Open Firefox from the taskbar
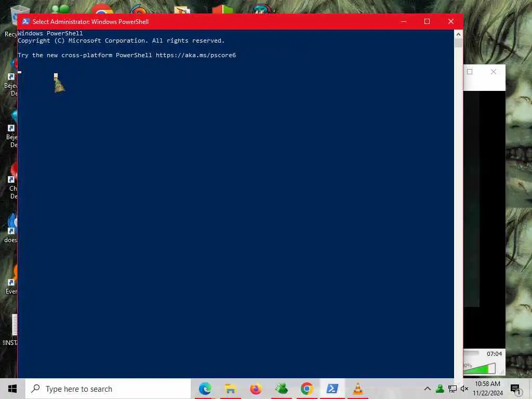 point(256,389)
